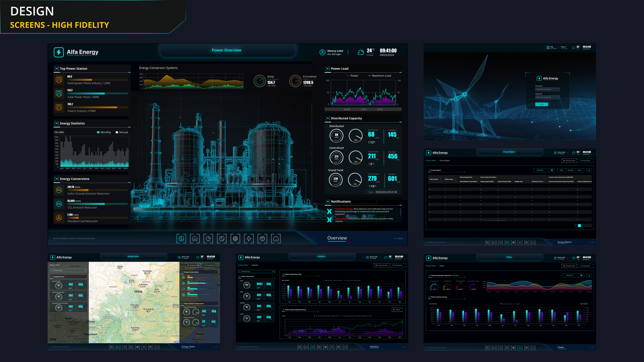Click the house icon at nav end
644x362 pixels.
pos(276,239)
